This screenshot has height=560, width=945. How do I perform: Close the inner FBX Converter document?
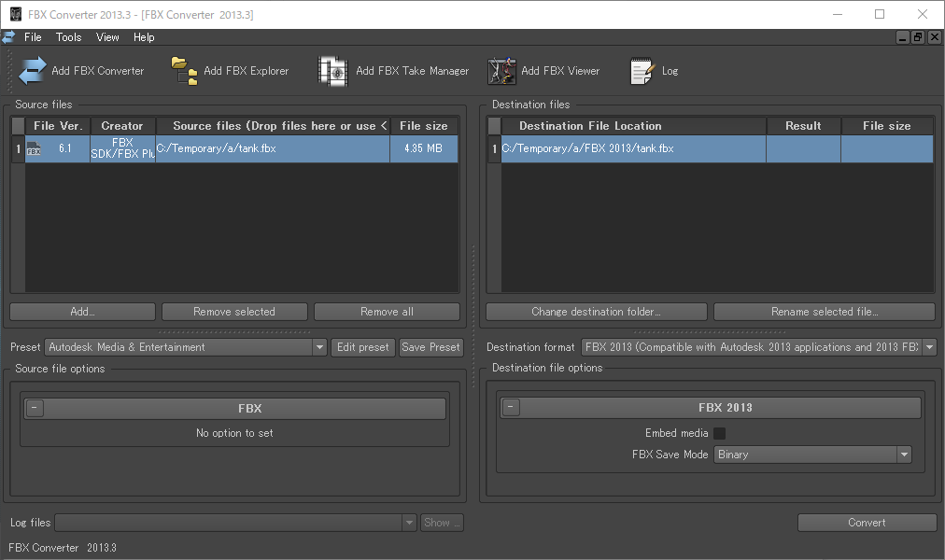tap(934, 37)
